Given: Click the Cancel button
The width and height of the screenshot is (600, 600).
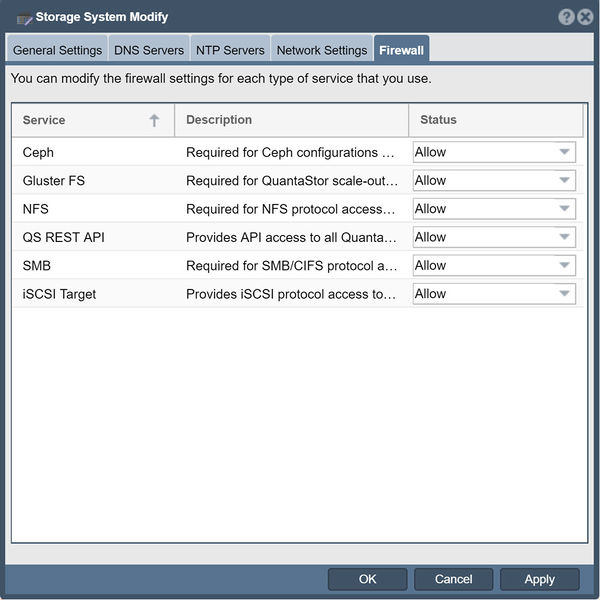Looking at the screenshot, I should [x=453, y=579].
